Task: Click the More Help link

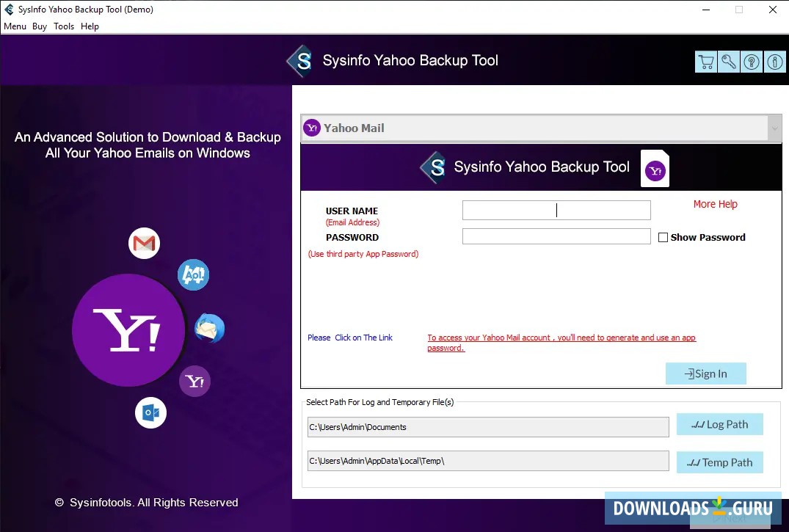Action: pos(715,204)
